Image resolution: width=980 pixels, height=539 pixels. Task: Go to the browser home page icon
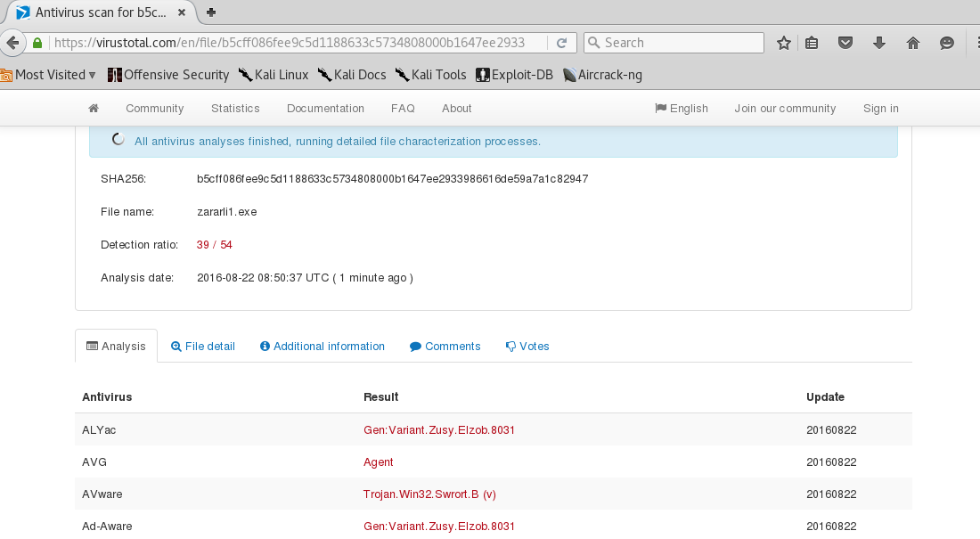913,43
